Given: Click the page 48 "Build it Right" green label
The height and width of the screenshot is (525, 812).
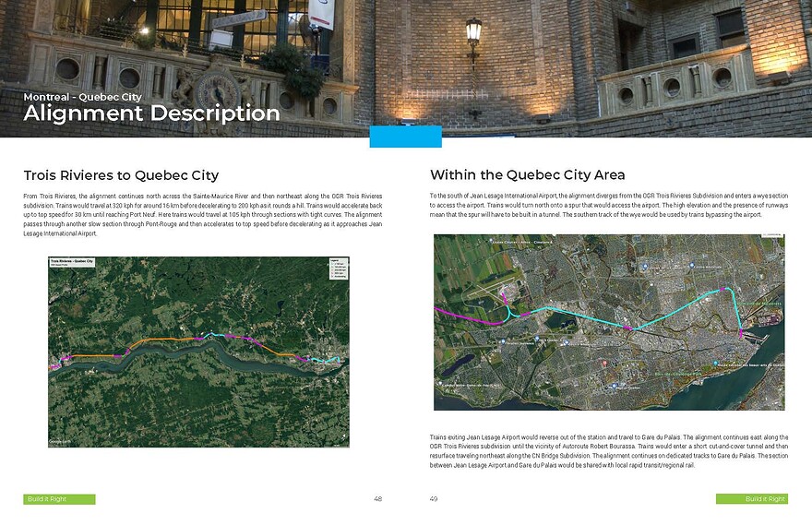Looking at the screenshot, I should pos(59,499).
